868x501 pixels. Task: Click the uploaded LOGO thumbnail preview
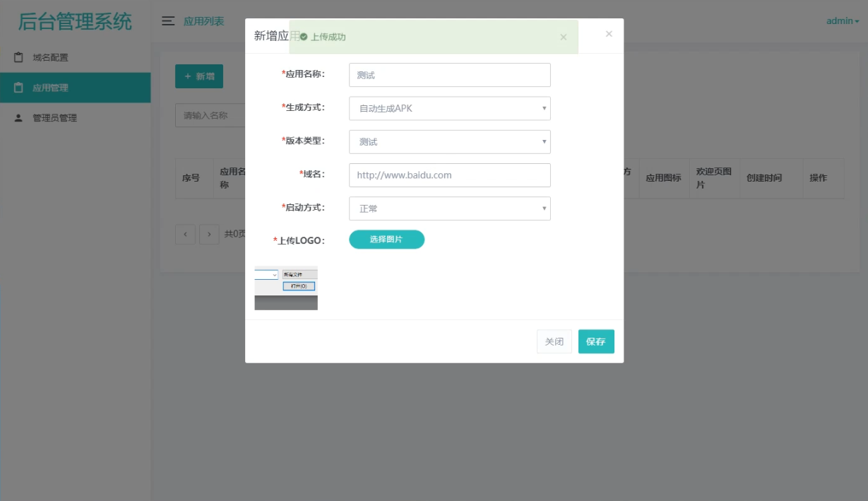285,287
